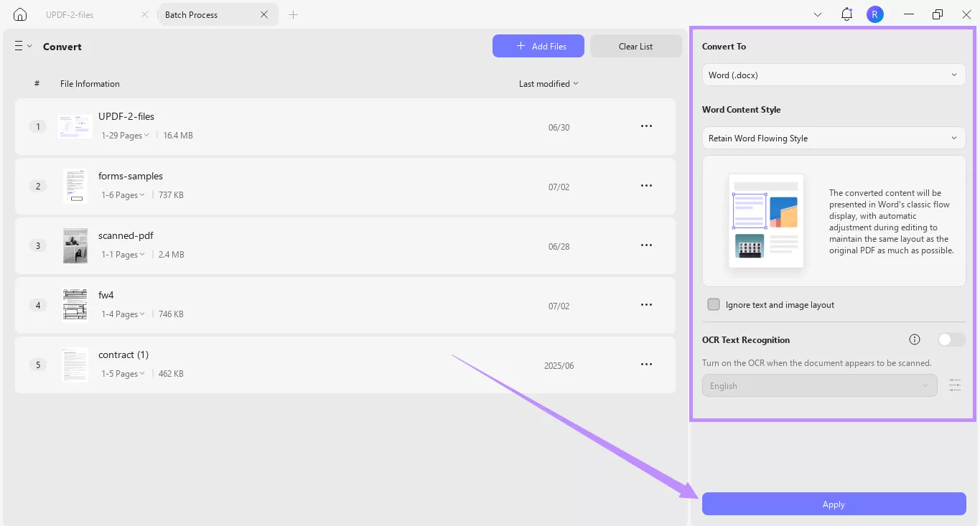Expand the Word Content Style dropdown
The height and width of the screenshot is (526, 980).
tap(834, 138)
